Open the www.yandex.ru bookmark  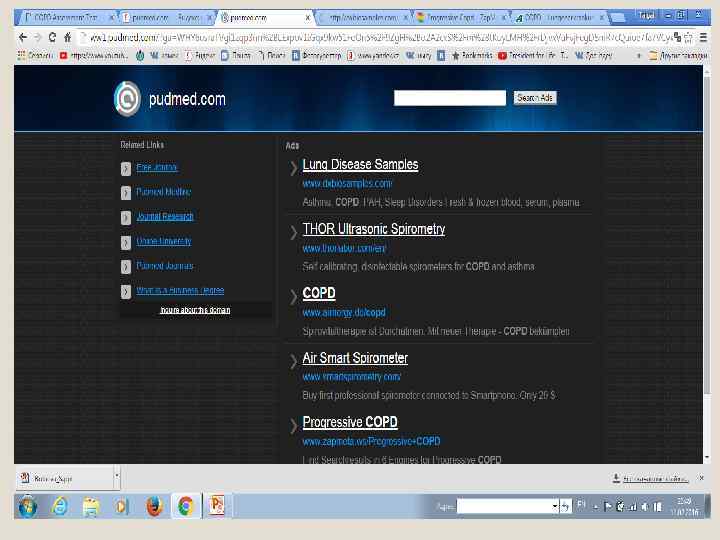(373, 56)
